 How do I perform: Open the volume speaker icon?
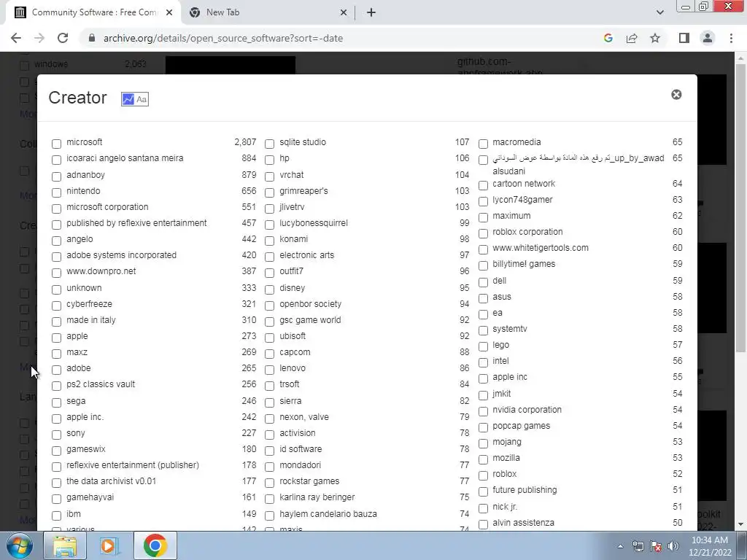pyautogui.click(x=673, y=546)
